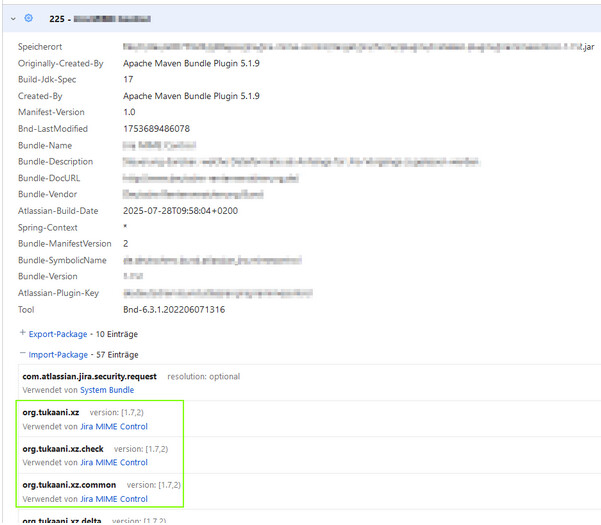Click the Bundle-ManifestVersion value 2
Viewport: 601px width, 525px height.
coord(126,244)
